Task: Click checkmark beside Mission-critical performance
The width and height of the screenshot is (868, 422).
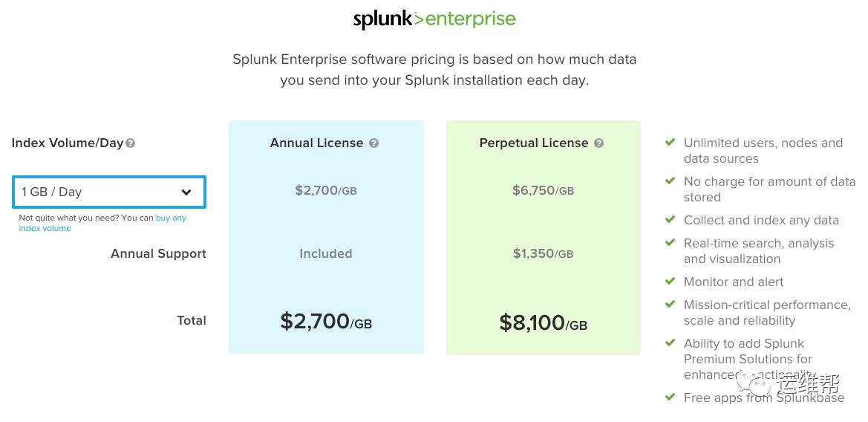Action: point(670,304)
